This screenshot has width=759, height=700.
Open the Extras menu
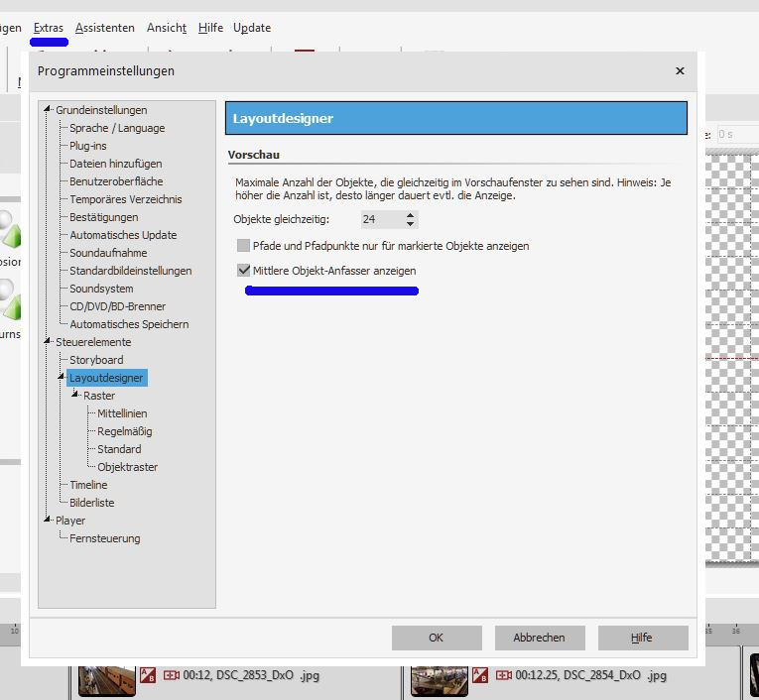coord(48,28)
